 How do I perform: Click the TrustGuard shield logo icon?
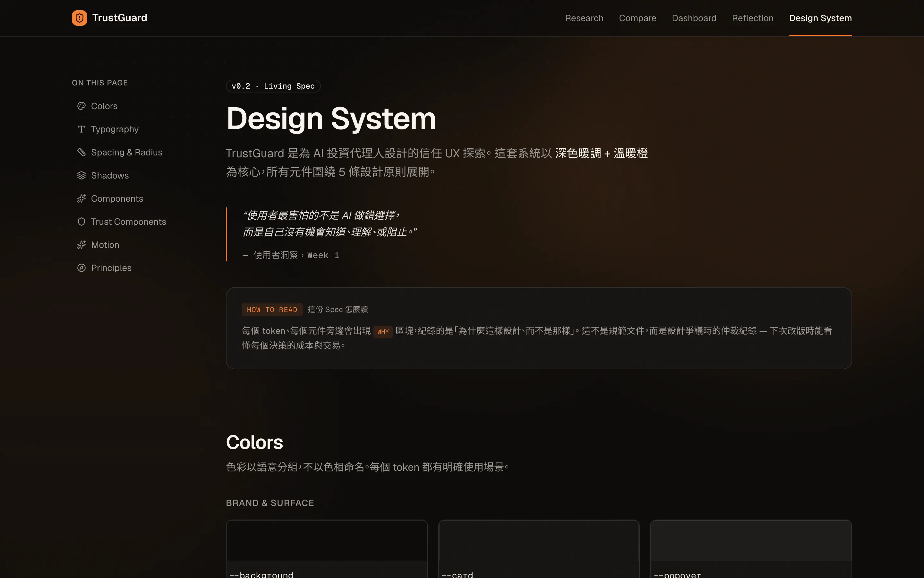click(x=80, y=18)
